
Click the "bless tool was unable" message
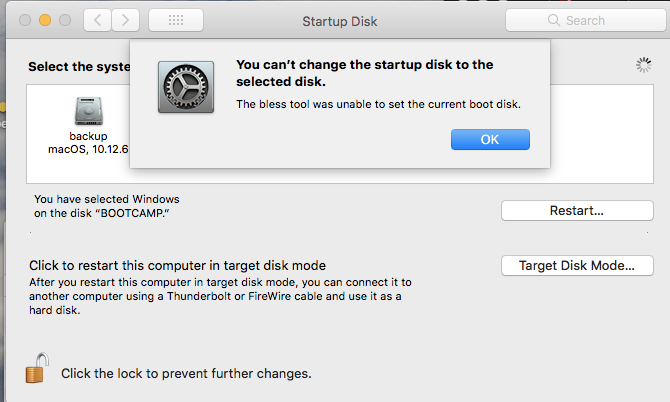[x=378, y=104]
